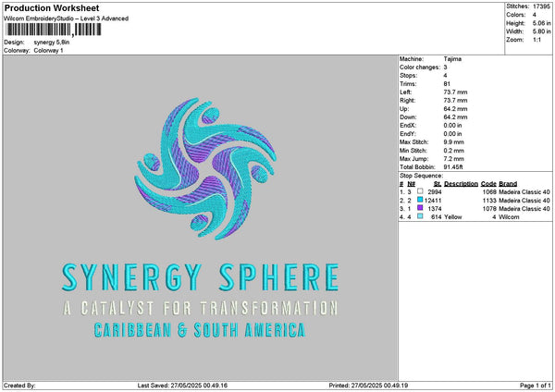Select the blue swatch for stop 2

421,200
